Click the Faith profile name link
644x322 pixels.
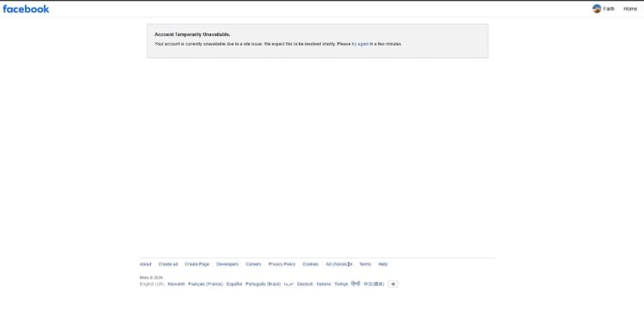[x=609, y=9]
